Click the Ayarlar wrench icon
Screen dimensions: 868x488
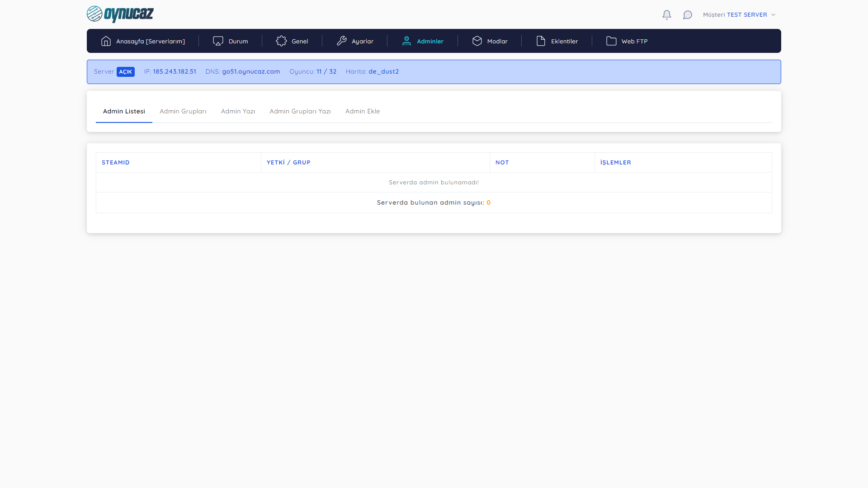click(342, 41)
